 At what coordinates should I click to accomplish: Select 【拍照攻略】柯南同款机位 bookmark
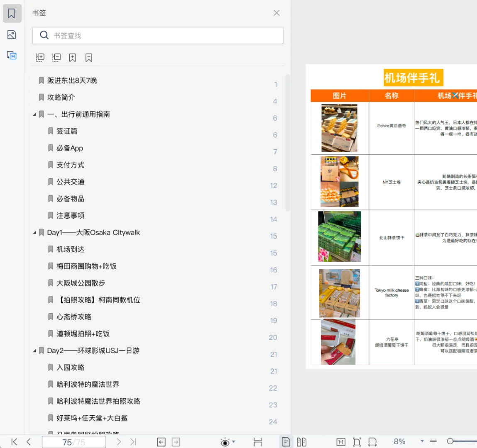coord(98,300)
